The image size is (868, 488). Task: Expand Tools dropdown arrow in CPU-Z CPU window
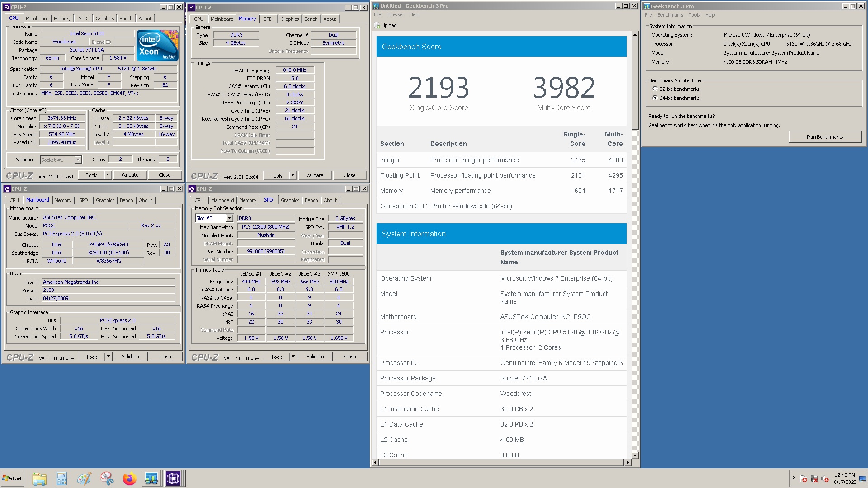108,175
